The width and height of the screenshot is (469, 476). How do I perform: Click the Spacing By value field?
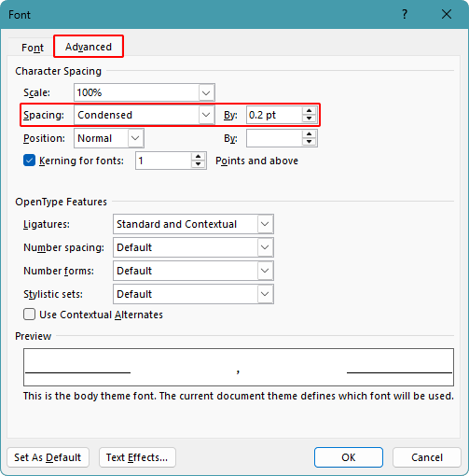[274, 115]
